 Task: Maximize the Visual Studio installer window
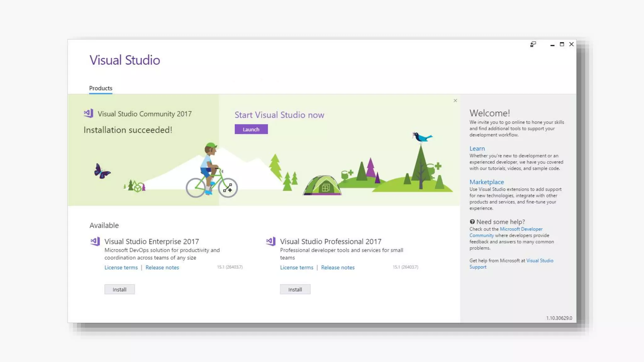tap(562, 44)
